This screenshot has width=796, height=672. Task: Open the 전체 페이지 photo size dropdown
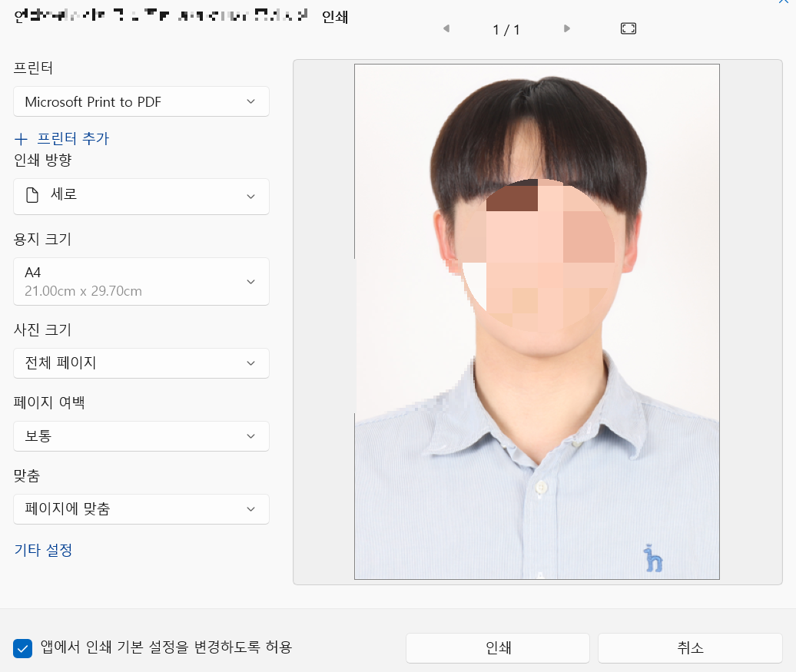141,363
